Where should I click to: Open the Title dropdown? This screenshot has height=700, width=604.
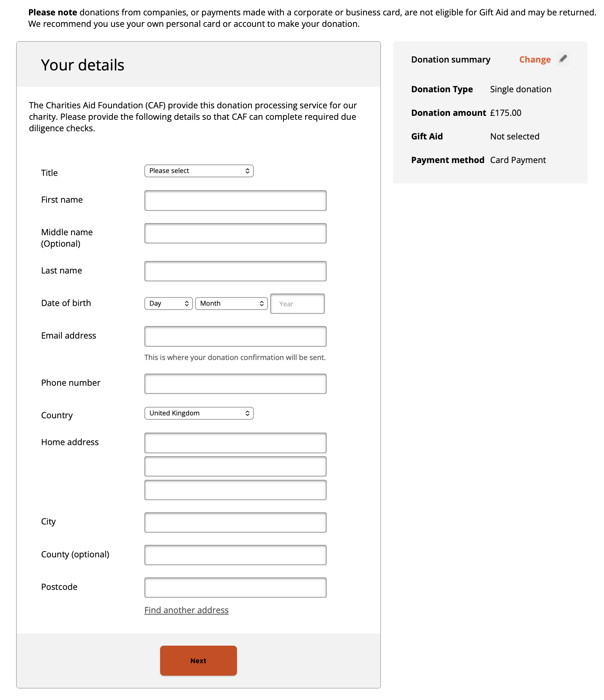pos(199,171)
